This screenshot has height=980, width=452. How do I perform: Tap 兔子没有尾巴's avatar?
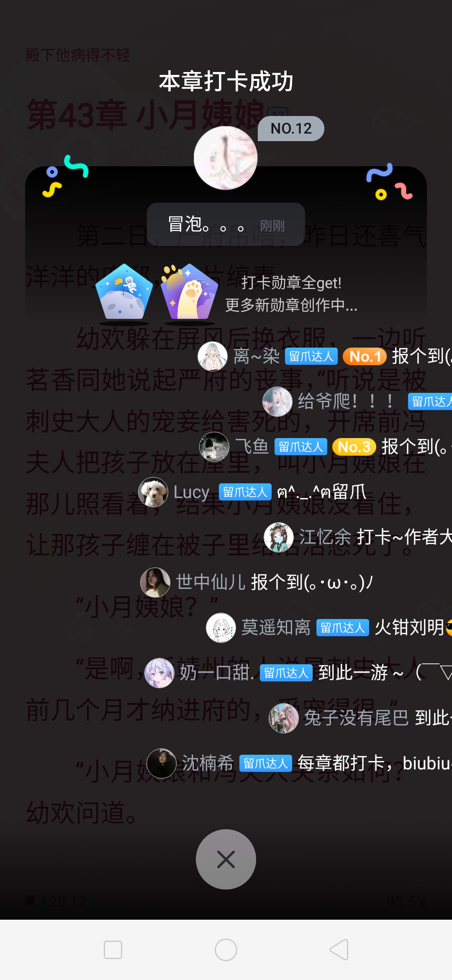[284, 718]
